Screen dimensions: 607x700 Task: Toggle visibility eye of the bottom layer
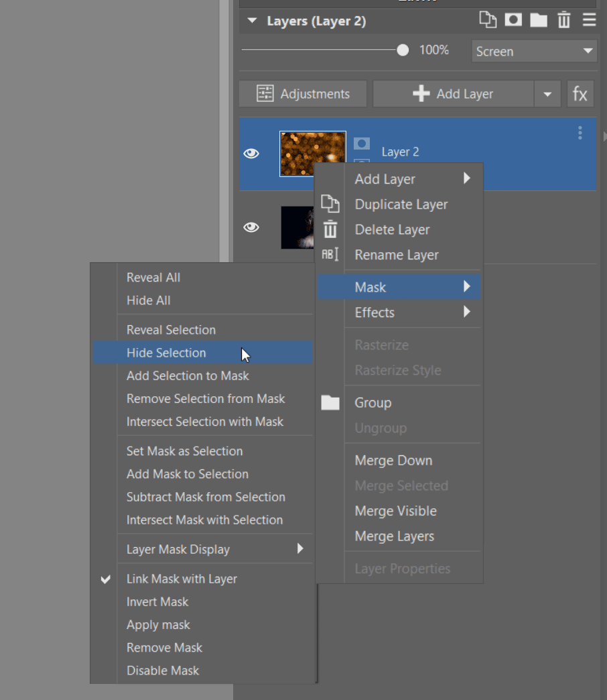pyautogui.click(x=251, y=227)
